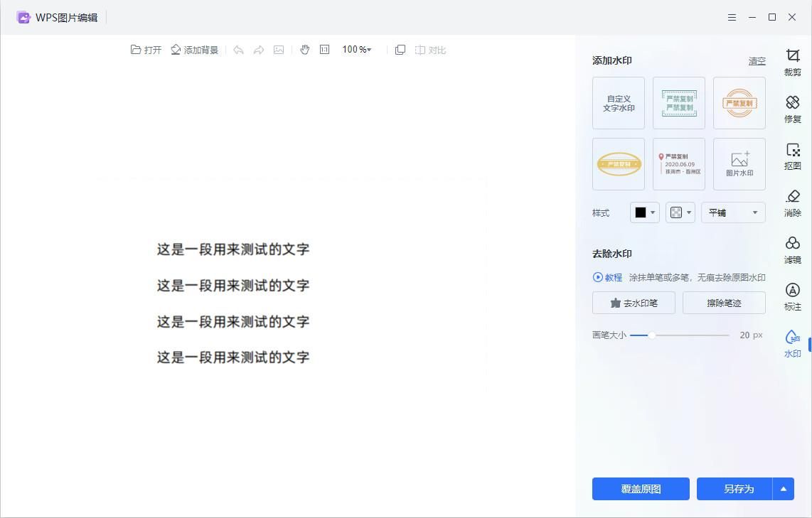Click 覆盖原图 to overwrite original
Screen dimensions: 812x518
coord(641,488)
